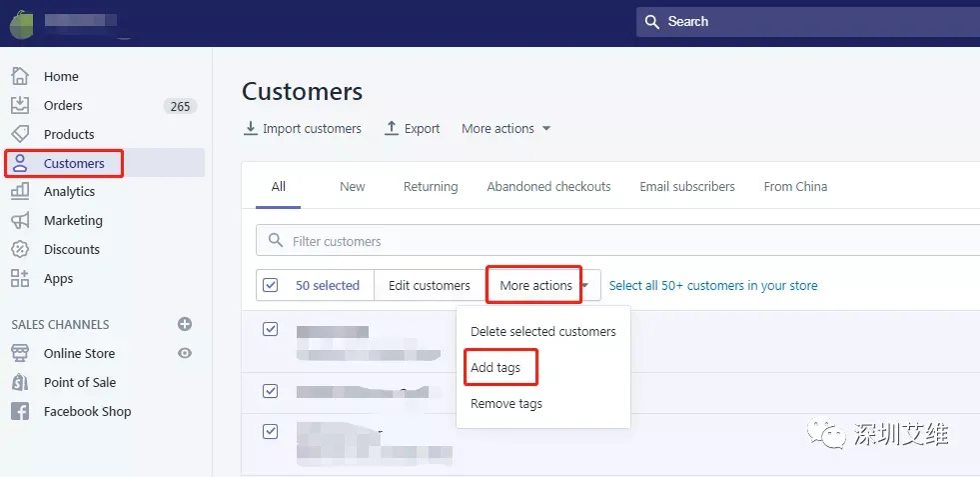The image size is (980, 477).
Task: Click the Orders inbox icon
Action: coord(20,105)
